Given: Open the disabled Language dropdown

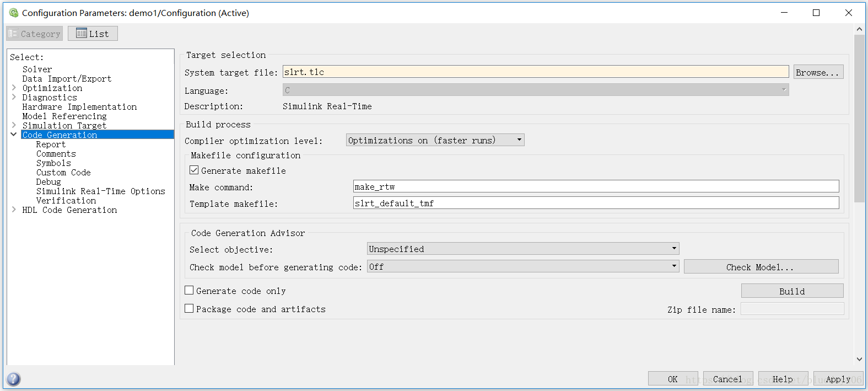Looking at the screenshot, I should coord(536,90).
